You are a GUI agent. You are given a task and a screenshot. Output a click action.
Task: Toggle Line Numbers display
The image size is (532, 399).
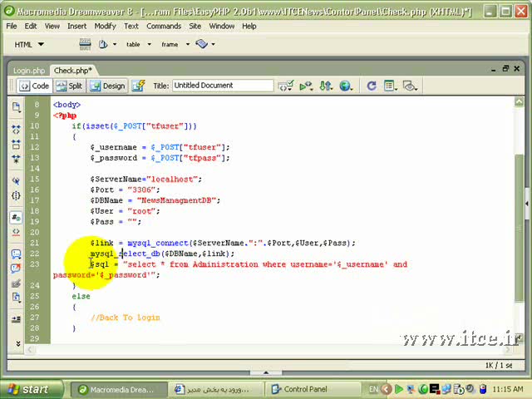[x=16, y=217]
